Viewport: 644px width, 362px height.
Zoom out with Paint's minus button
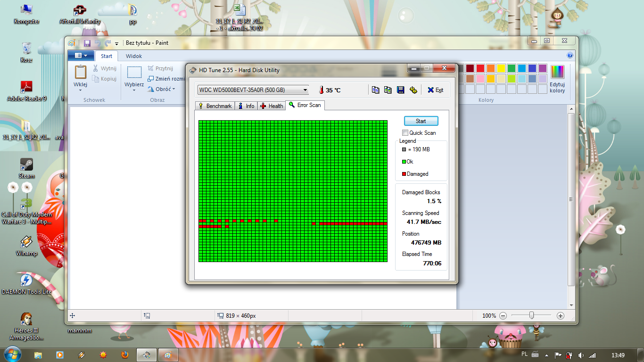pyautogui.click(x=503, y=316)
